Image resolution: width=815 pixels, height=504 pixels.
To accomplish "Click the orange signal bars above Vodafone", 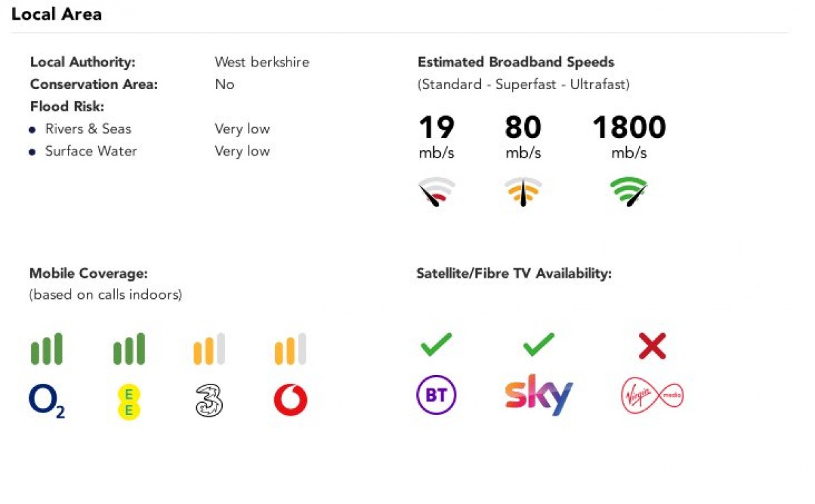I will [290, 349].
